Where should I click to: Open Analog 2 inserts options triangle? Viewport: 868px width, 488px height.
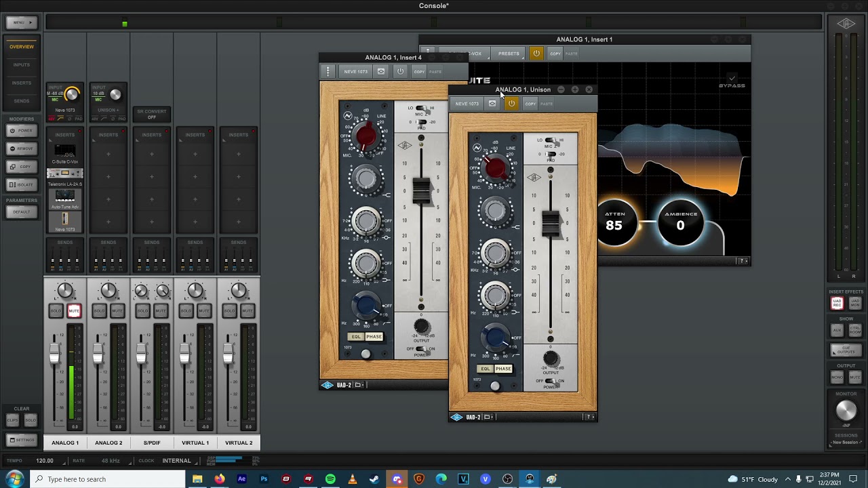click(x=94, y=140)
